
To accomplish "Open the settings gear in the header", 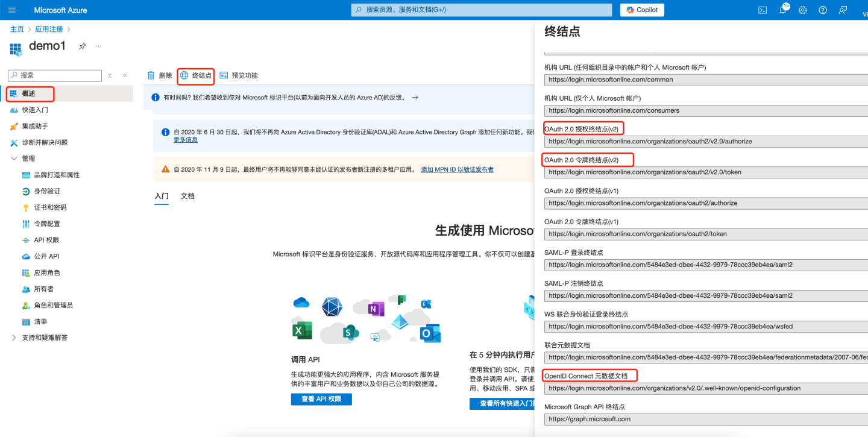I will pos(803,10).
